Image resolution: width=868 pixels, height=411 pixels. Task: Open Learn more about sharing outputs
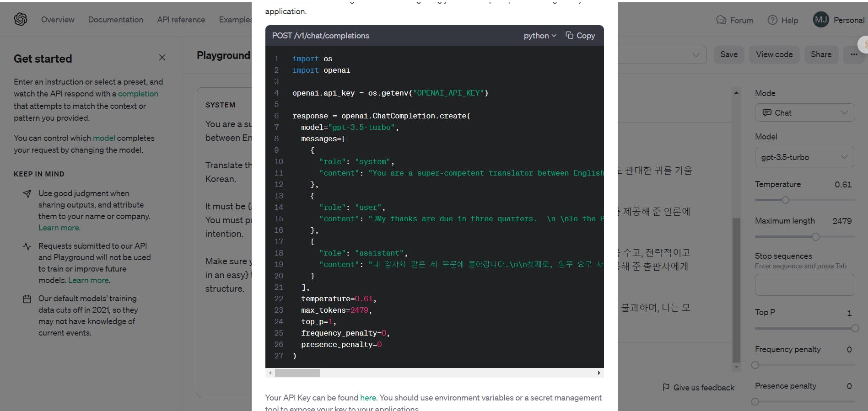[59, 228]
